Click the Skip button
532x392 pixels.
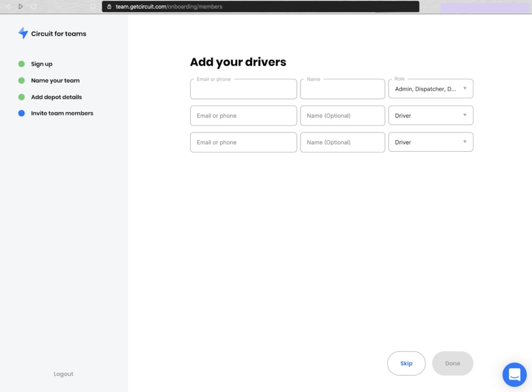coord(406,363)
